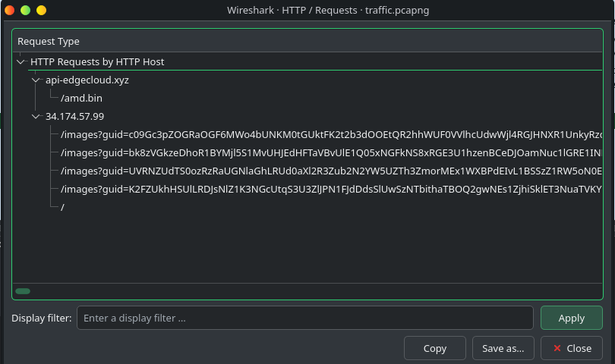This screenshot has width=615, height=364.
Task: Collapse the api-edgecloud.xyz host node
Action: 36,80
